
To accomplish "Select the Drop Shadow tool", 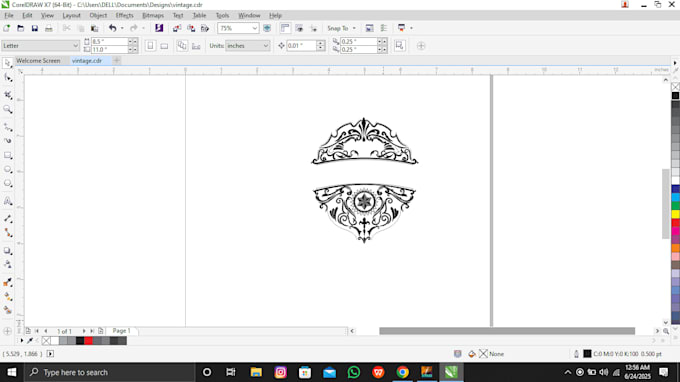I will pos(7,251).
